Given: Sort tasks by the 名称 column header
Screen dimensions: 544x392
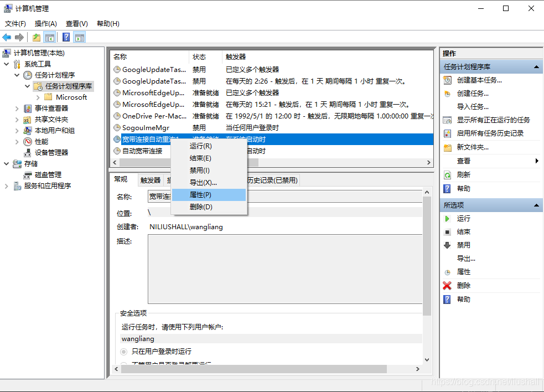Looking at the screenshot, I should pos(150,57).
